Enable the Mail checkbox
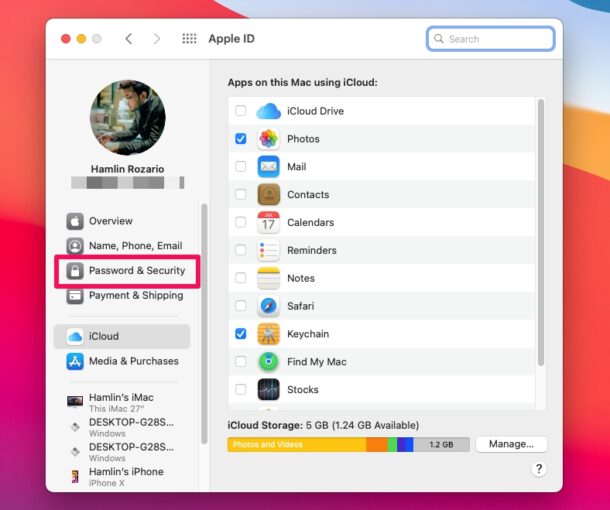The width and height of the screenshot is (610, 510). 241,166
